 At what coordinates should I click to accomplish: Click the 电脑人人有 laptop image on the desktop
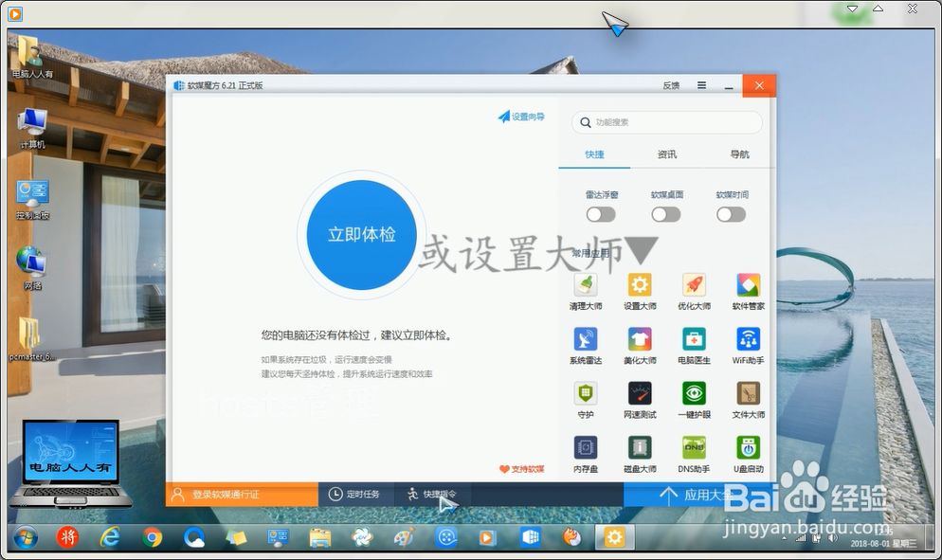(71, 462)
